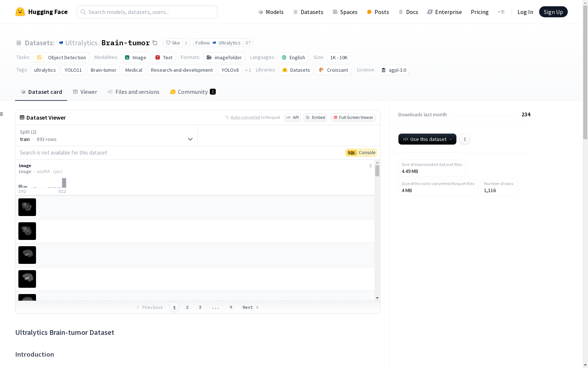Select the Text modality tag

pos(164,57)
